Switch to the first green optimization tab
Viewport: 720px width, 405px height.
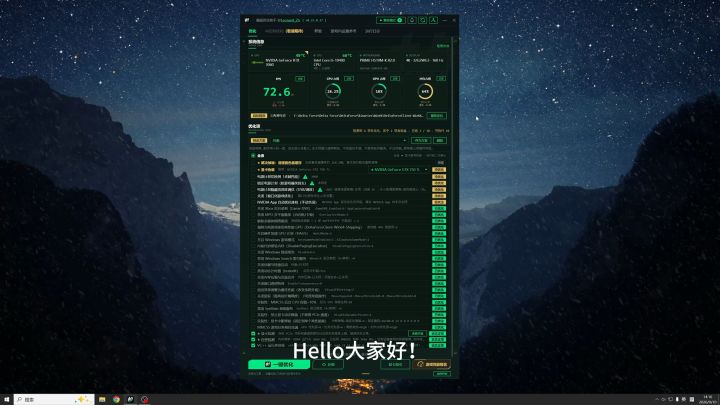coord(253,31)
